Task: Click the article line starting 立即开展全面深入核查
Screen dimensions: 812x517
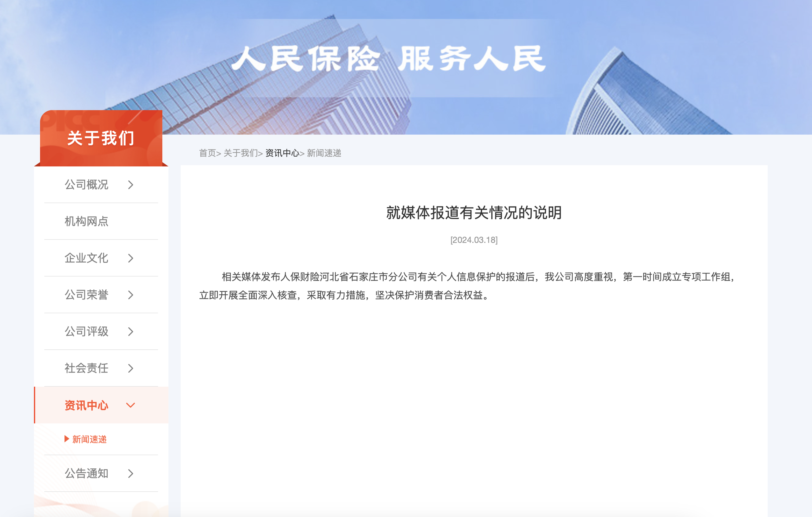Action: coord(344,295)
